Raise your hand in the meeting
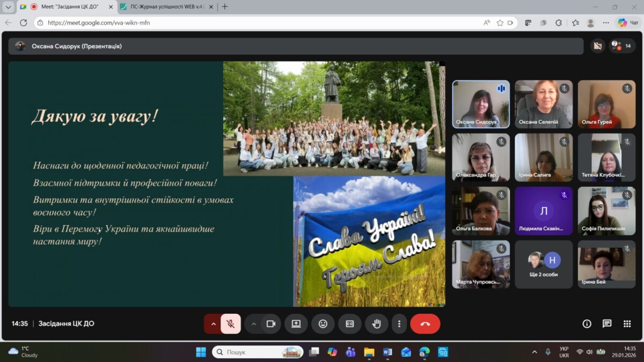 click(x=376, y=324)
